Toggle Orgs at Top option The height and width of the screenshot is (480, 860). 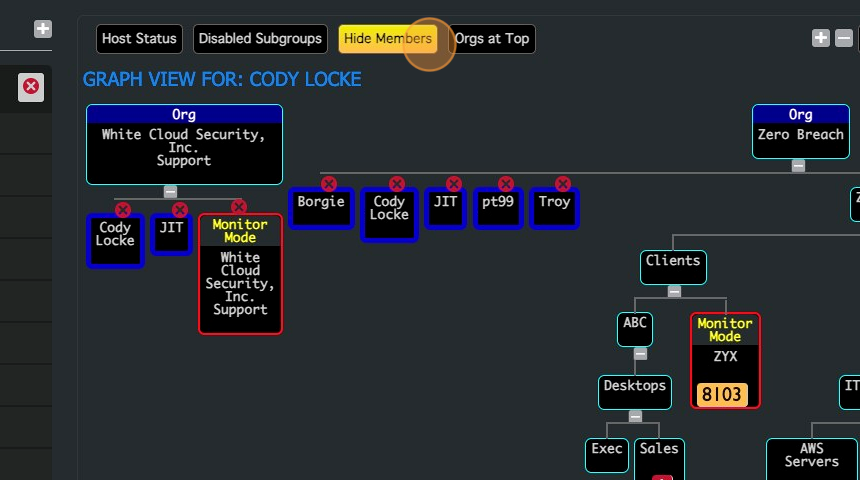[x=492, y=39]
